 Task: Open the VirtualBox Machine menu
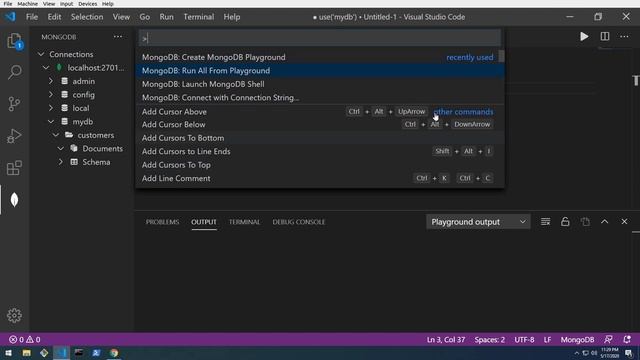tap(27, 4)
